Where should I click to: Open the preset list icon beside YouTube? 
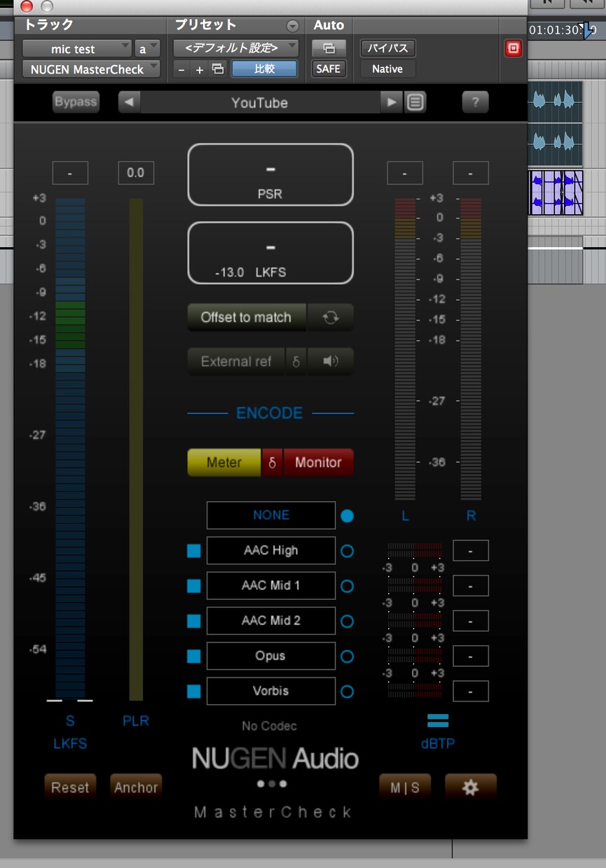pos(415,102)
